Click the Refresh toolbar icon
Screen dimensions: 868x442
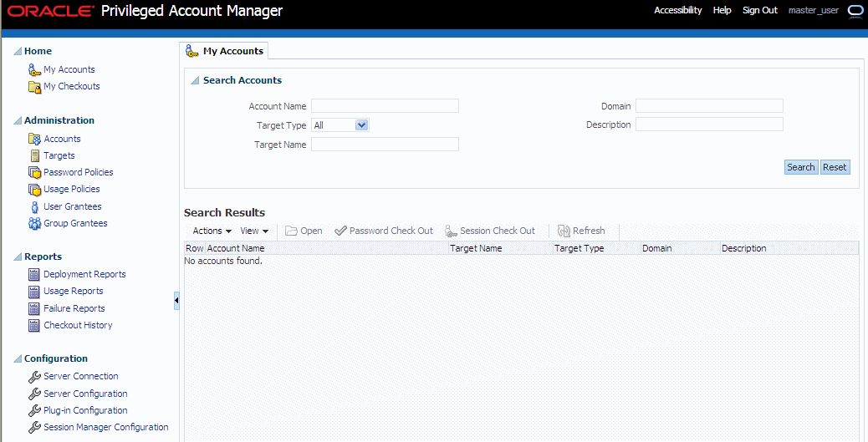pos(564,231)
